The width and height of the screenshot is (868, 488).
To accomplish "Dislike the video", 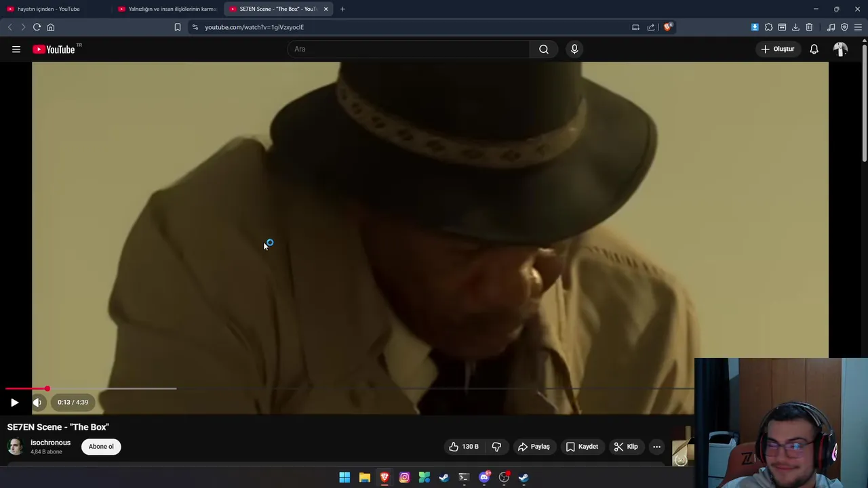I will pyautogui.click(x=496, y=447).
